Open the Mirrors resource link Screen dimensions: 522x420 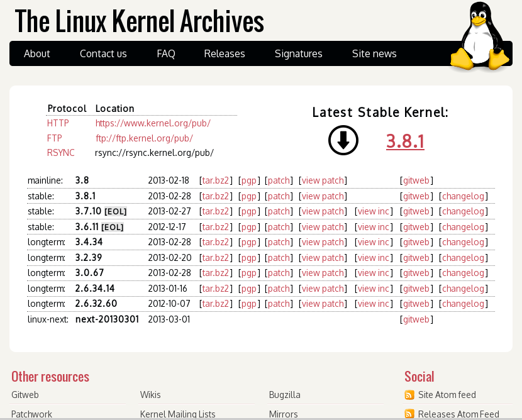pyautogui.click(x=283, y=414)
